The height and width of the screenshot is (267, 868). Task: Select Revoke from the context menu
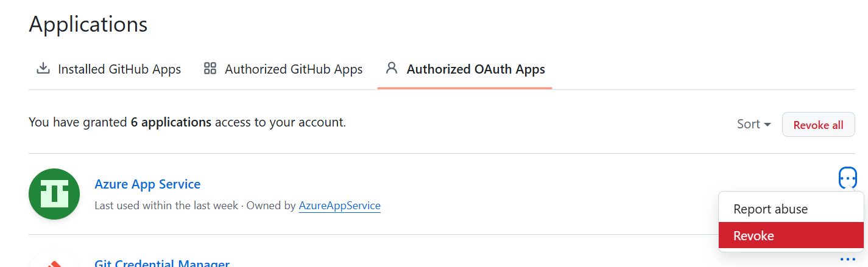[791, 235]
